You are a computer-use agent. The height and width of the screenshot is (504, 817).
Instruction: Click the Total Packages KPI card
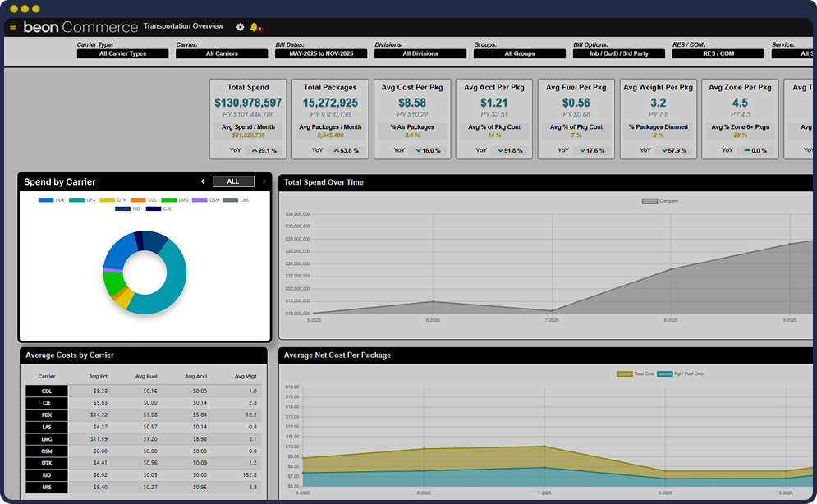[x=330, y=118]
